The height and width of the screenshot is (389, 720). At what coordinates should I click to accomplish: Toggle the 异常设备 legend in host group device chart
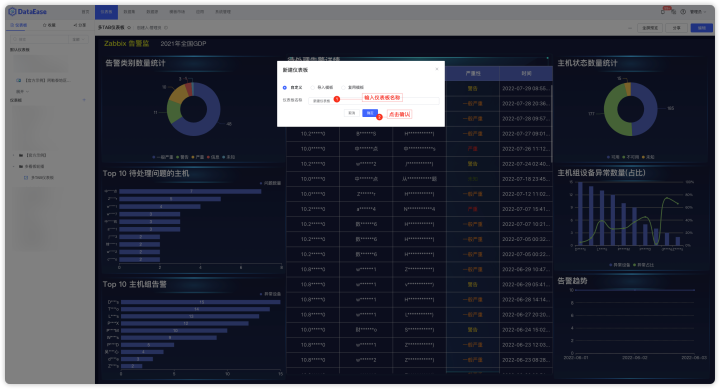coord(620,265)
